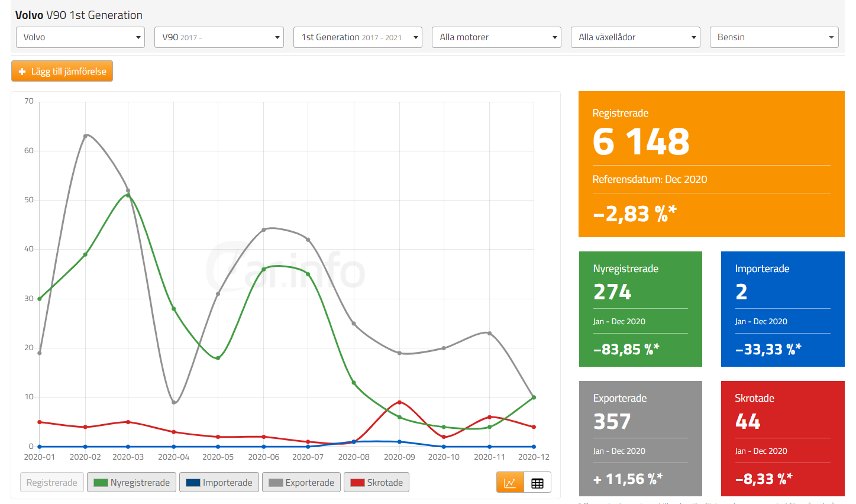856x504 pixels.
Task: Click the −2,83 % value
Action: click(x=634, y=214)
